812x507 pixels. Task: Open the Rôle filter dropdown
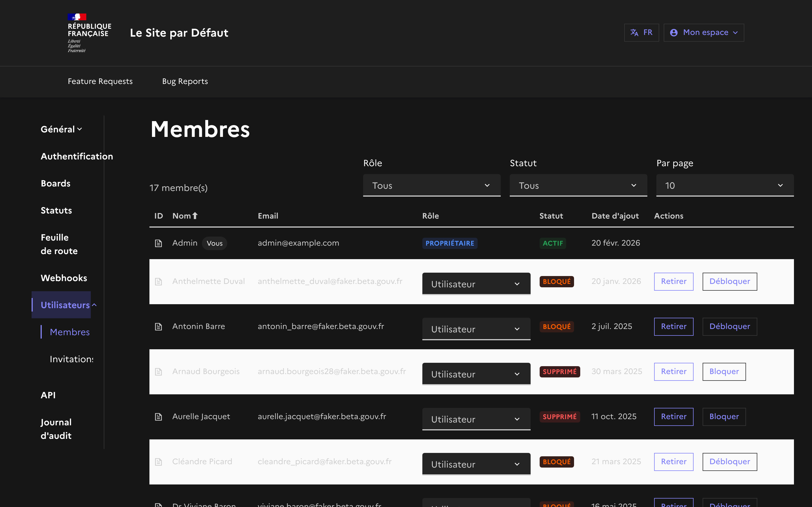(431, 185)
